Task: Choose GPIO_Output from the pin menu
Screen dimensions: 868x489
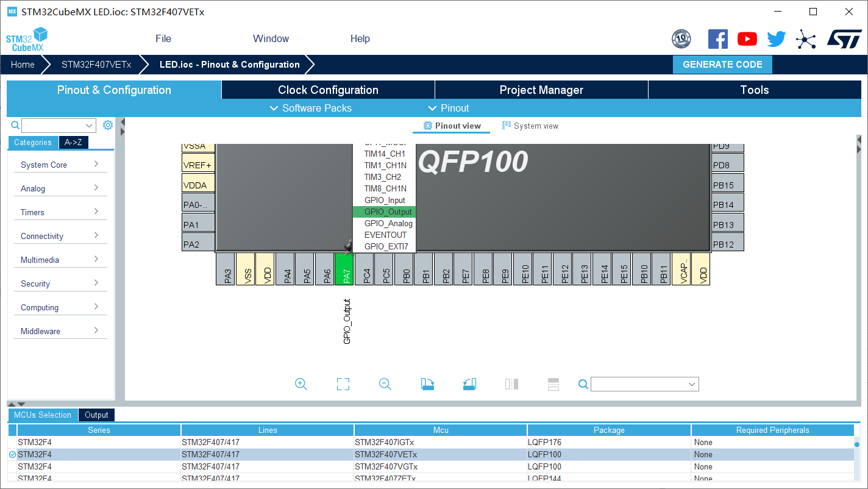Action: click(385, 212)
